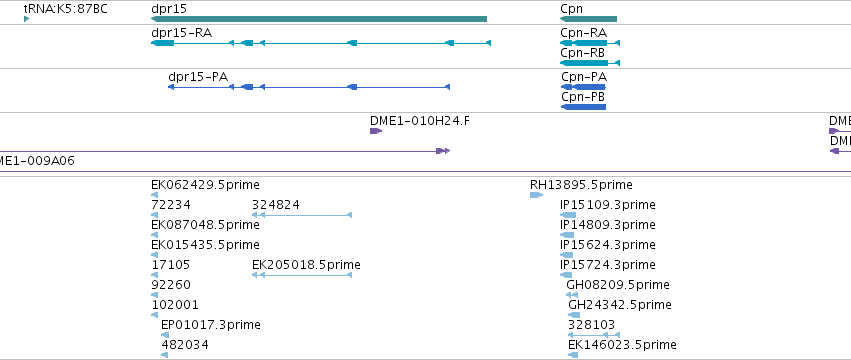Open the dpr15-PA coding sequence feature
The height and width of the screenshot is (360, 851).
309,87
